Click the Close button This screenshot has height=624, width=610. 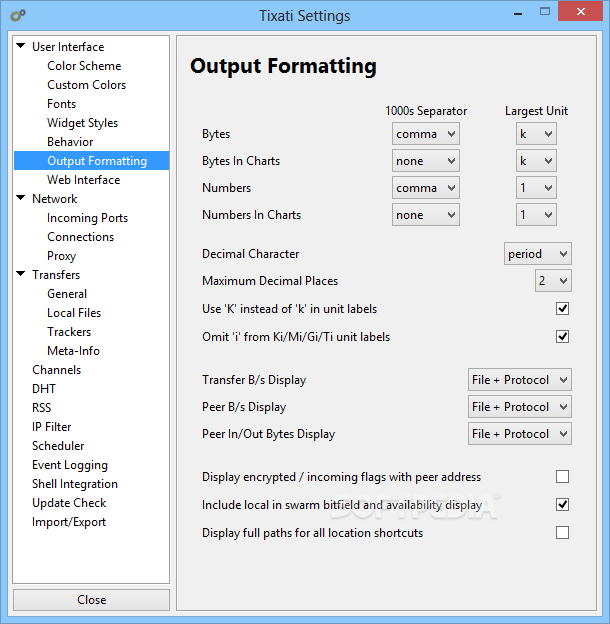pos(92,599)
